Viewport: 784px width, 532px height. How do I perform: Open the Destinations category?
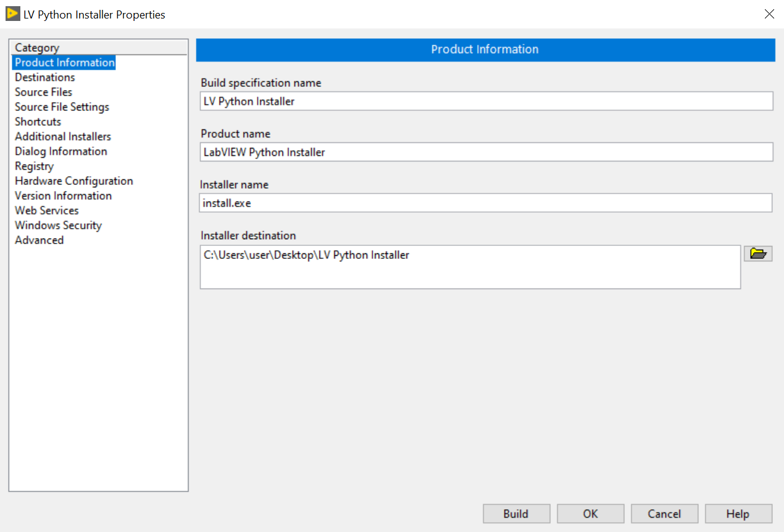coord(45,77)
